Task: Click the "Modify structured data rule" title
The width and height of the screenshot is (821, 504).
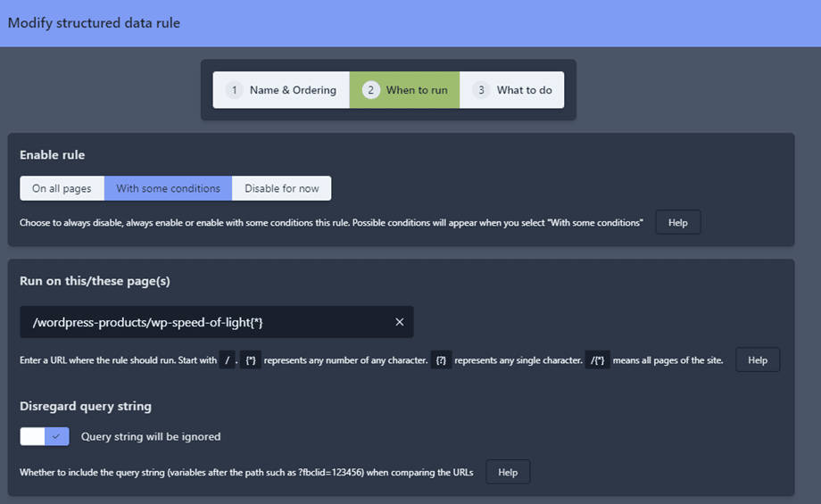Action: click(94, 23)
